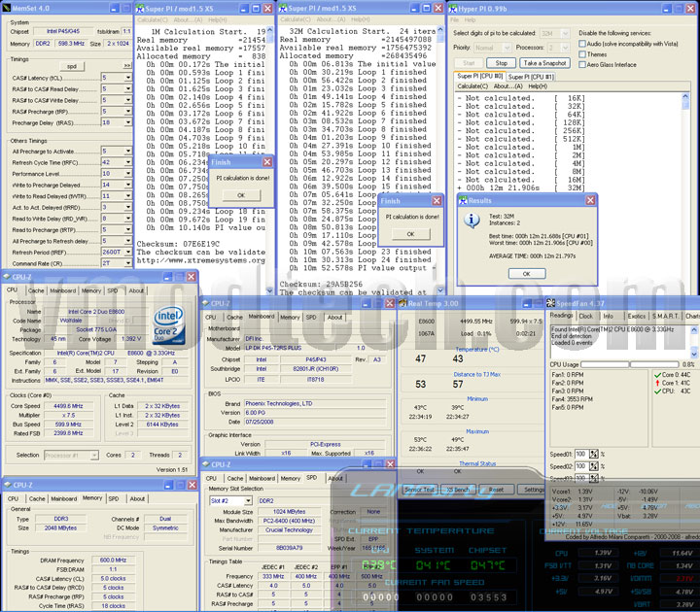Close the 1M Super PI Finish dialog with X
The image size is (700, 612).
coord(267,162)
